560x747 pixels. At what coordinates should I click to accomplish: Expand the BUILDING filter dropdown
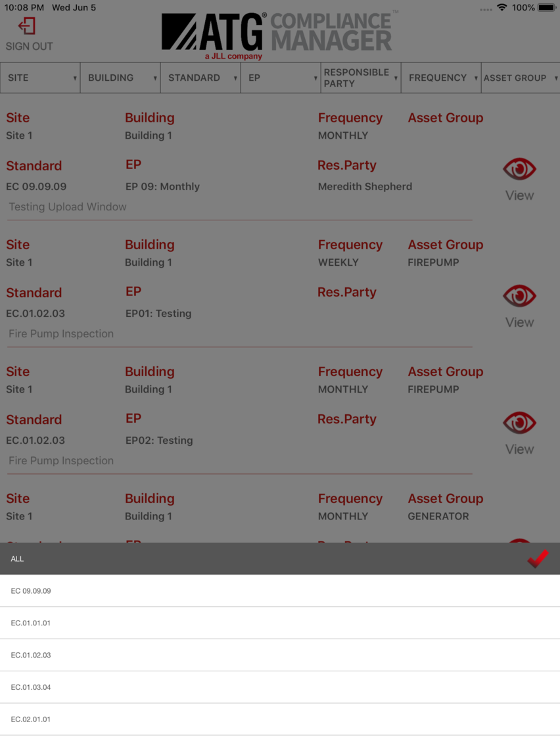pyautogui.click(x=120, y=78)
